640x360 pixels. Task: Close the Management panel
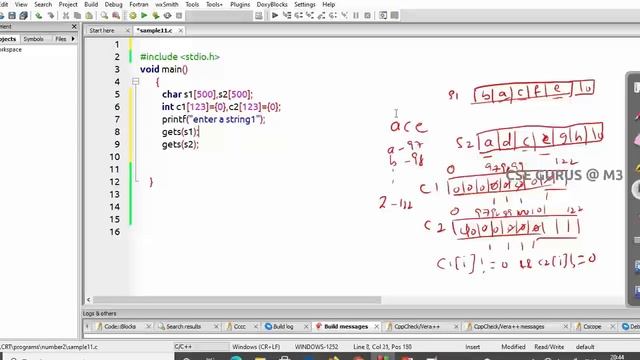[74, 27]
